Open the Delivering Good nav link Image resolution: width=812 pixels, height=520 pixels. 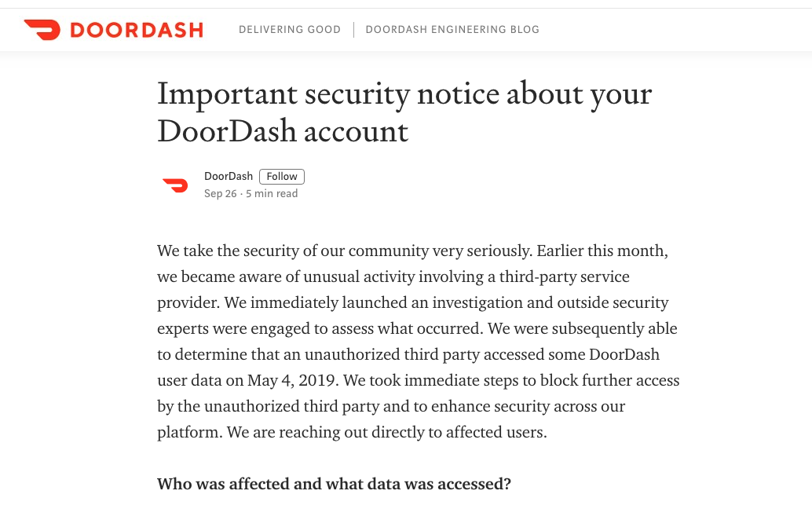coord(290,30)
